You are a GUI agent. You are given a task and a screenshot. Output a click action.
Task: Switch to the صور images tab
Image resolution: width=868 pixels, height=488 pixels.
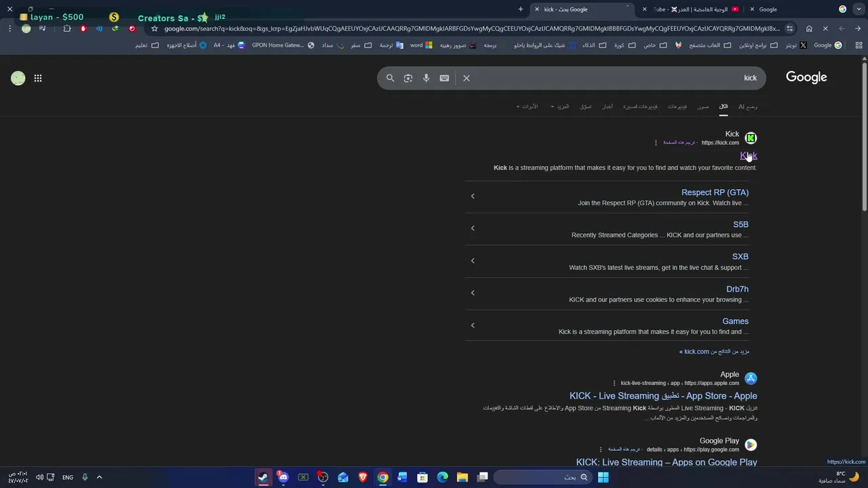pos(703,106)
